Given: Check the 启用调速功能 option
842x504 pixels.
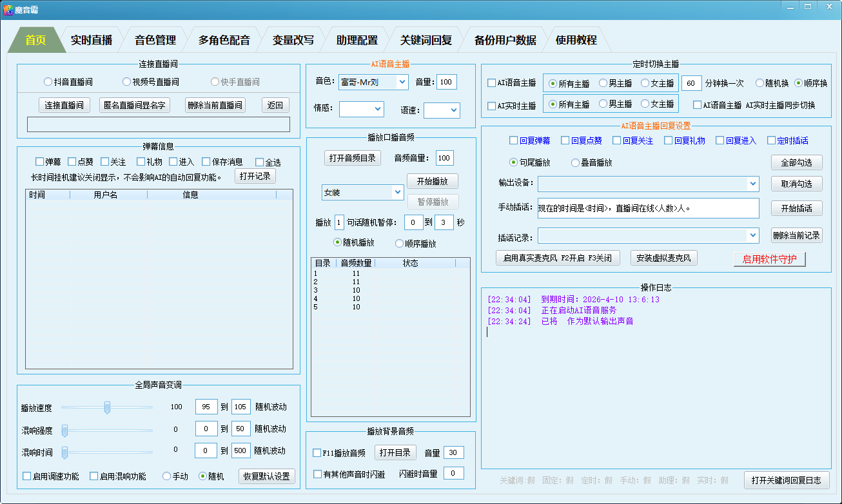Looking at the screenshot, I should coord(27,476).
